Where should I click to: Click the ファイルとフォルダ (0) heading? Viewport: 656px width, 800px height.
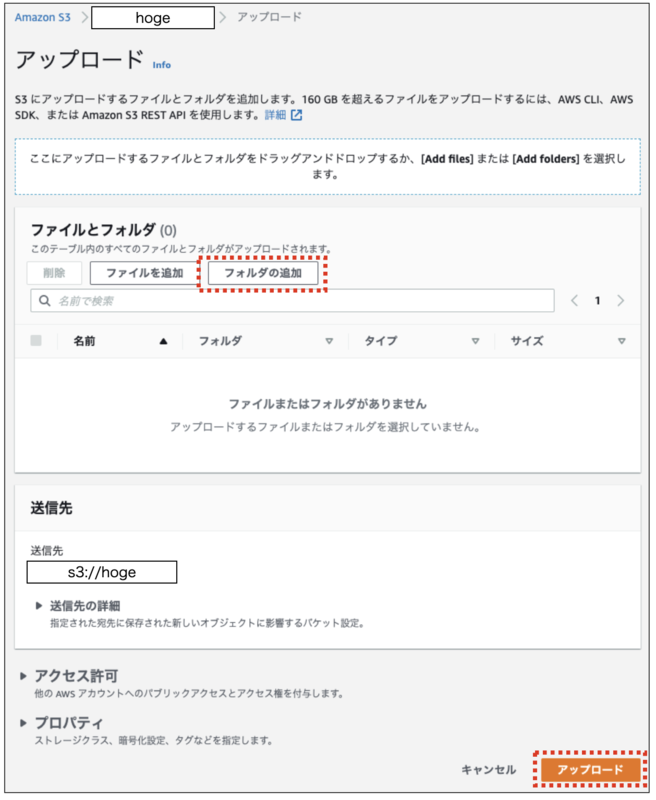tap(104, 230)
